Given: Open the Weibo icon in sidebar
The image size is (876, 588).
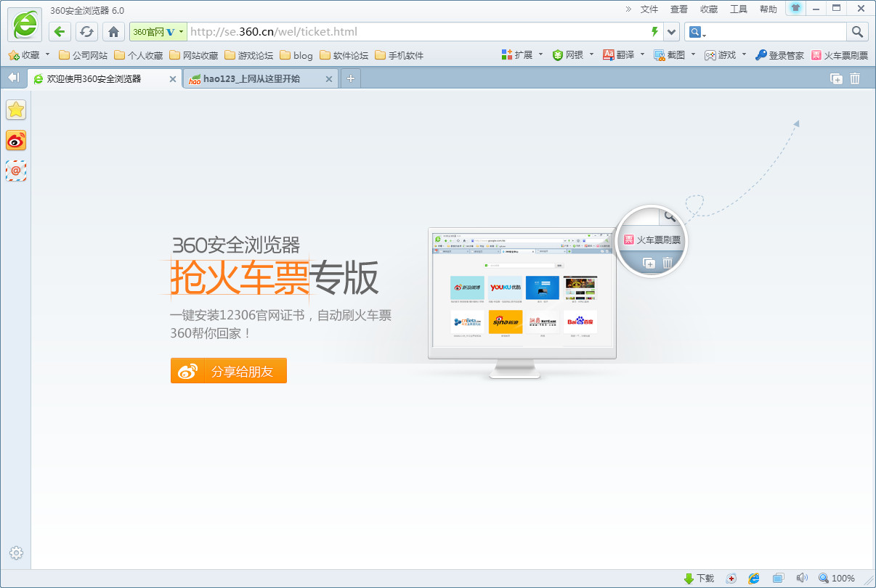Looking at the screenshot, I should click(16, 141).
